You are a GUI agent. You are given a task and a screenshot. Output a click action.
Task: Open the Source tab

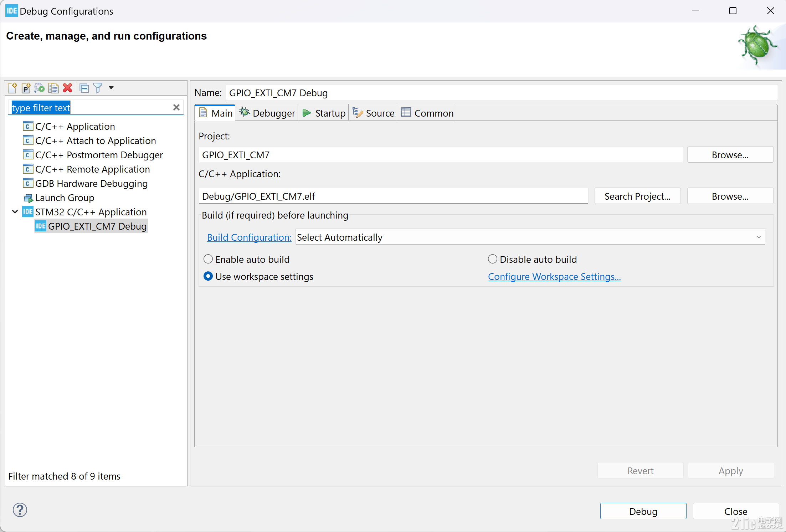pos(373,113)
